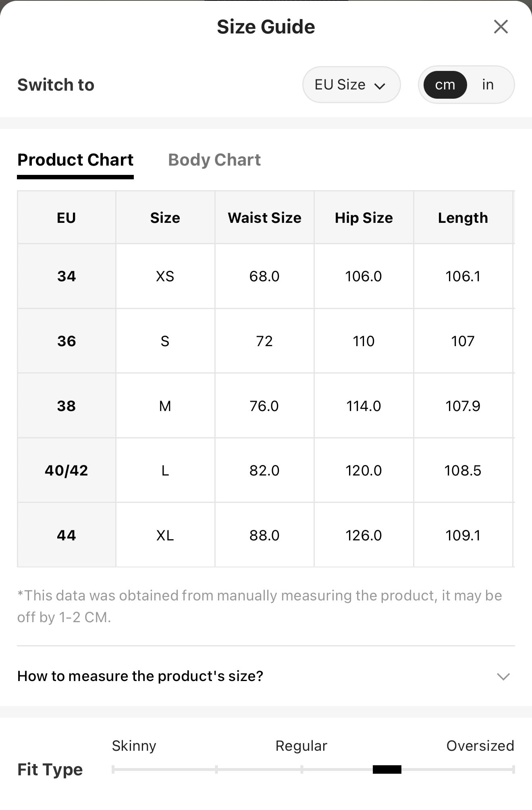The image size is (532, 810).
Task: Click the Length column header
Action: (x=463, y=218)
